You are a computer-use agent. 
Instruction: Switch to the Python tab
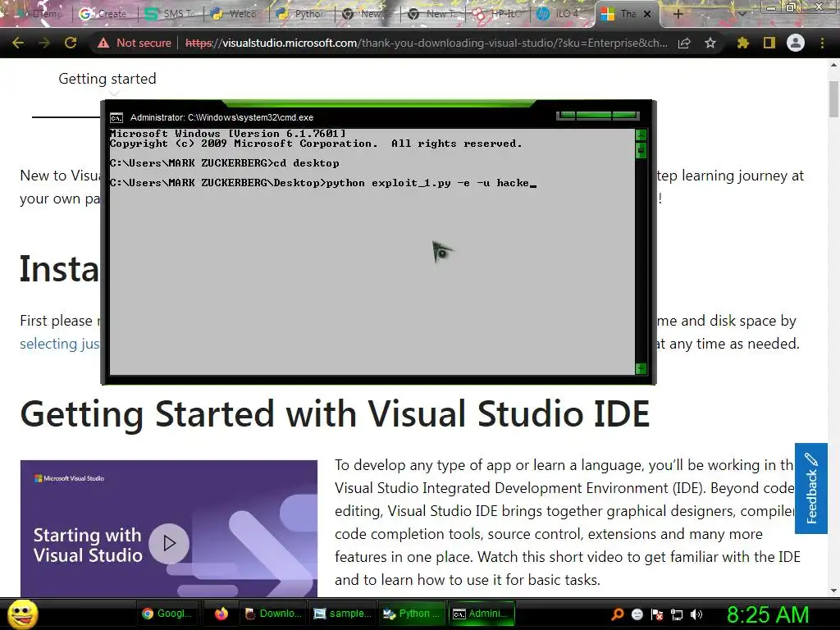click(x=302, y=14)
